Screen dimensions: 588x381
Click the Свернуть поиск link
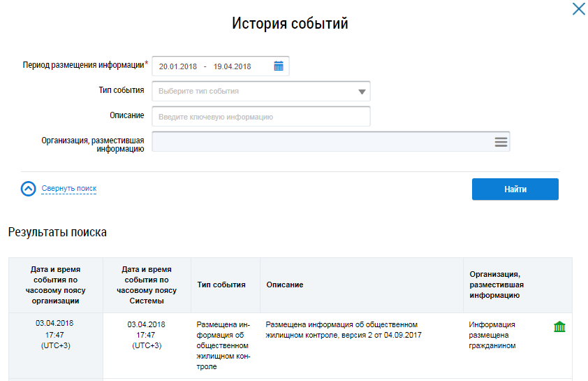(x=69, y=189)
